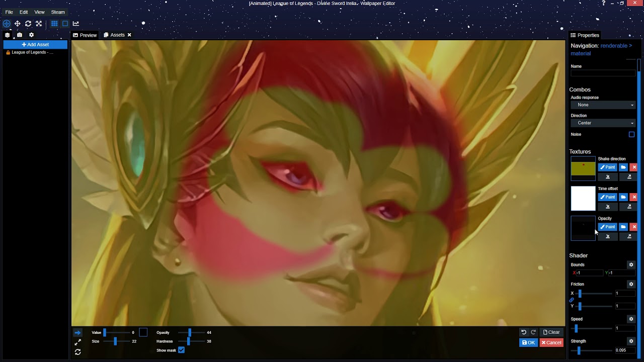Screen dimensions: 644x362
Task: Select the four-arrow translate tool
Action: pyautogui.click(x=17, y=24)
